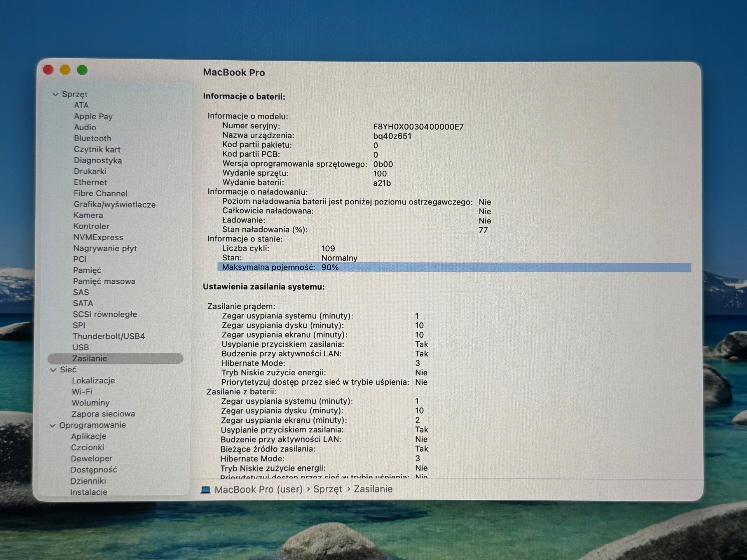Image resolution: width=747 pixels, height=560 pixels.
Task: Select SCSI równoległe in the sidebar
Action: coord(105,314)
